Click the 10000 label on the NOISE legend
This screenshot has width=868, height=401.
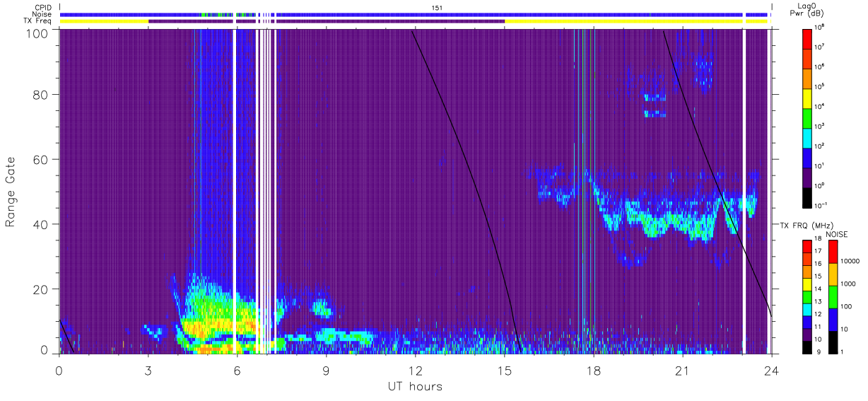(x=850, y=262)
